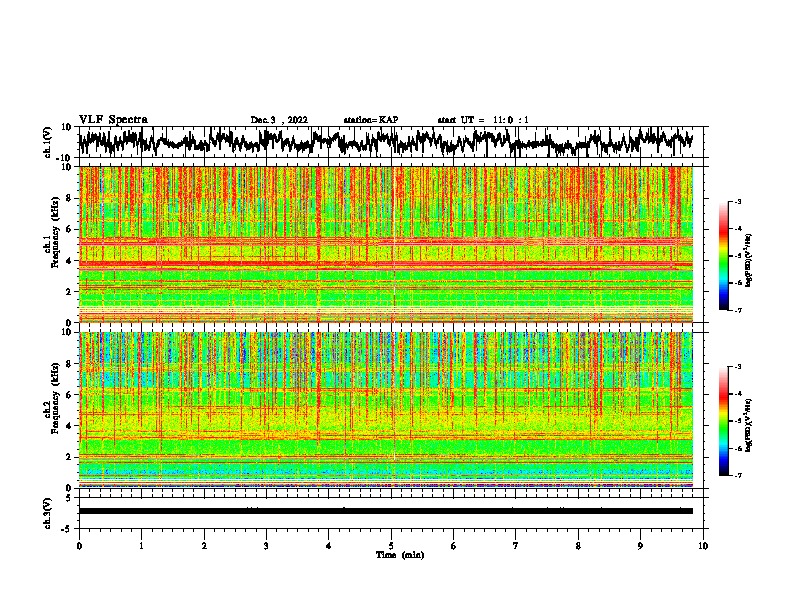
Task: Click time axis tick label "8"
Action: [578, 546]
